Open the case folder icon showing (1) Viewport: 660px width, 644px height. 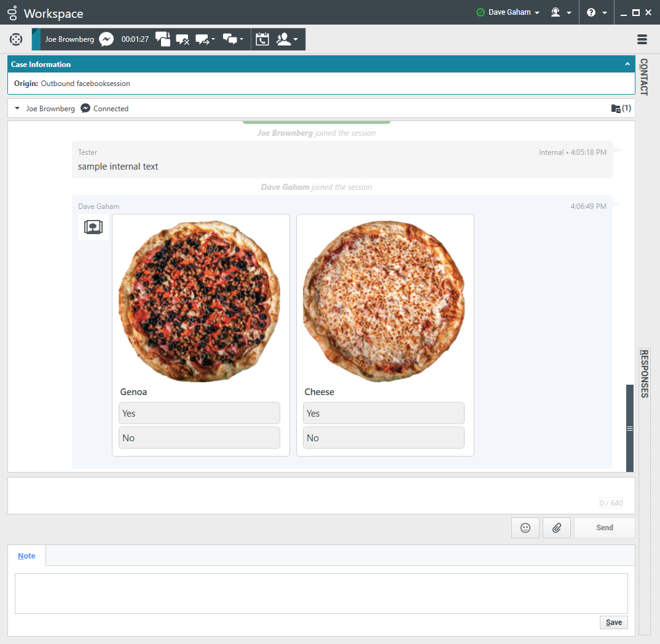[x=616, y=109]
